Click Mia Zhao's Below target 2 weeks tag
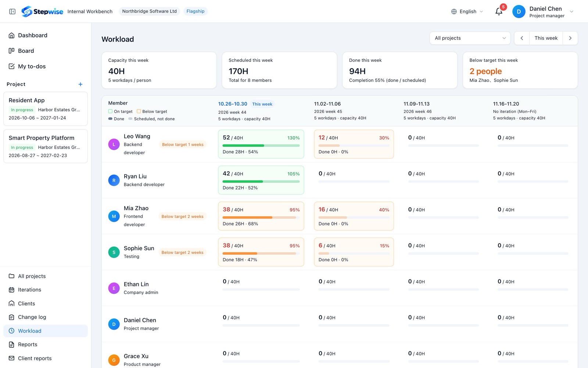 [x=183, y=216]
